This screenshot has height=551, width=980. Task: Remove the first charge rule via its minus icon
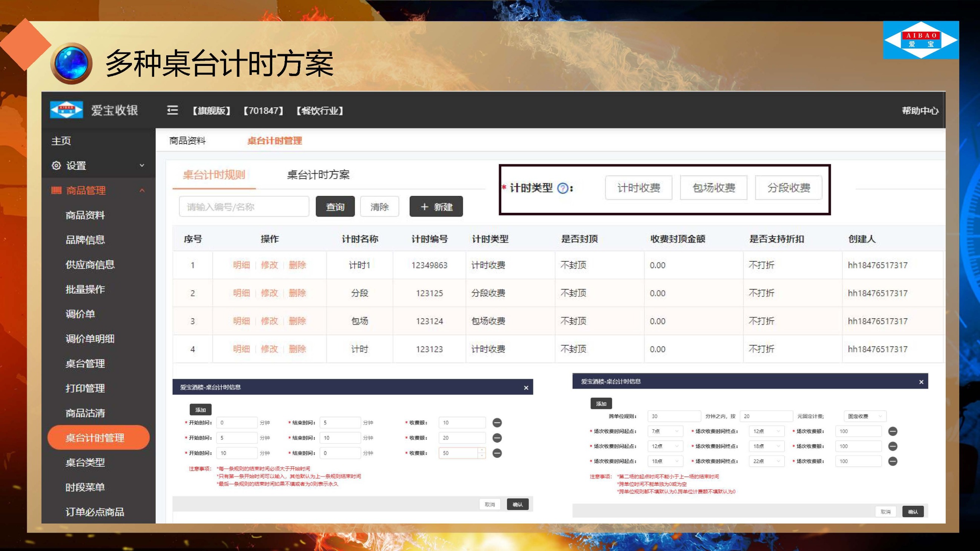497,423
